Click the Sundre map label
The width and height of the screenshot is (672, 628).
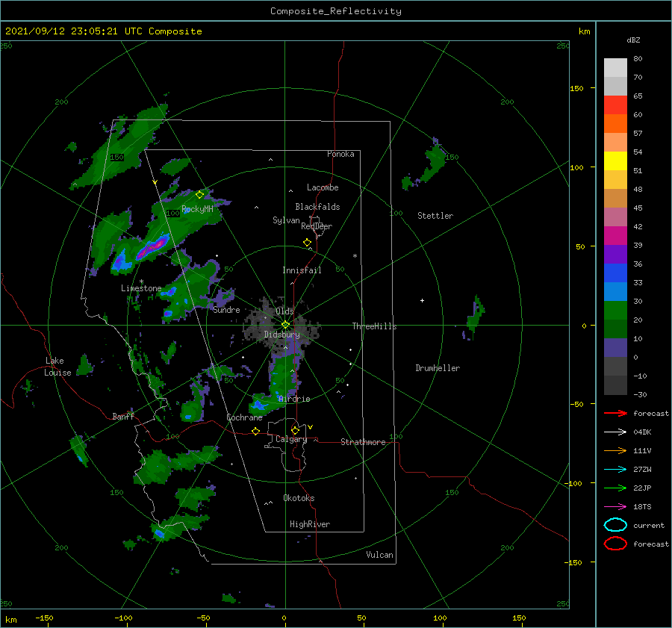pyautogui.click(x=227, y=309)
